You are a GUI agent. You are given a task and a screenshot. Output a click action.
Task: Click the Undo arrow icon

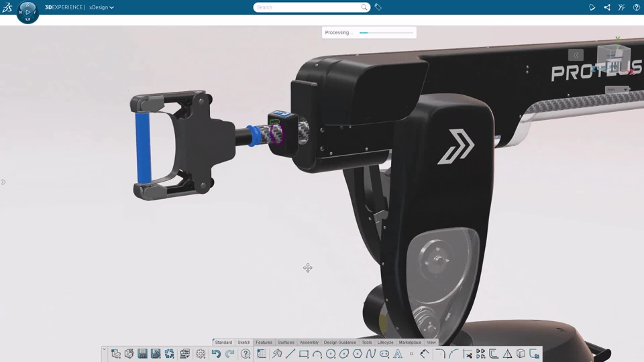pos(216,354)
